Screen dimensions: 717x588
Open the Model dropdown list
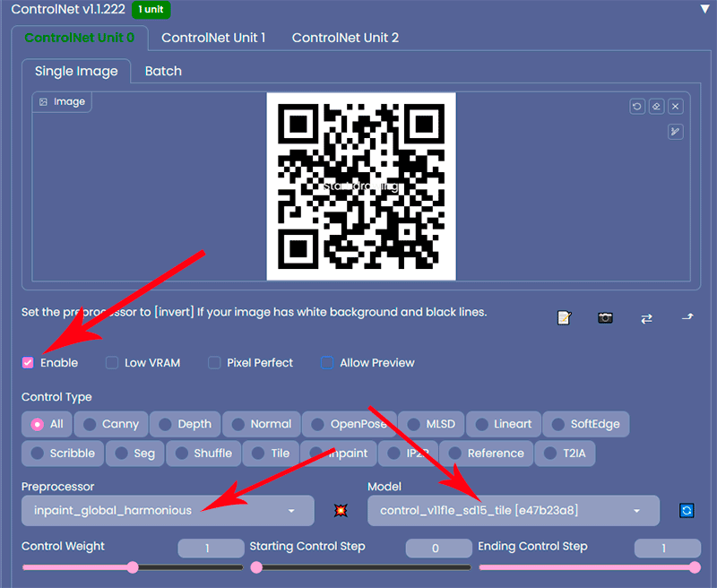tap(513, 510)
